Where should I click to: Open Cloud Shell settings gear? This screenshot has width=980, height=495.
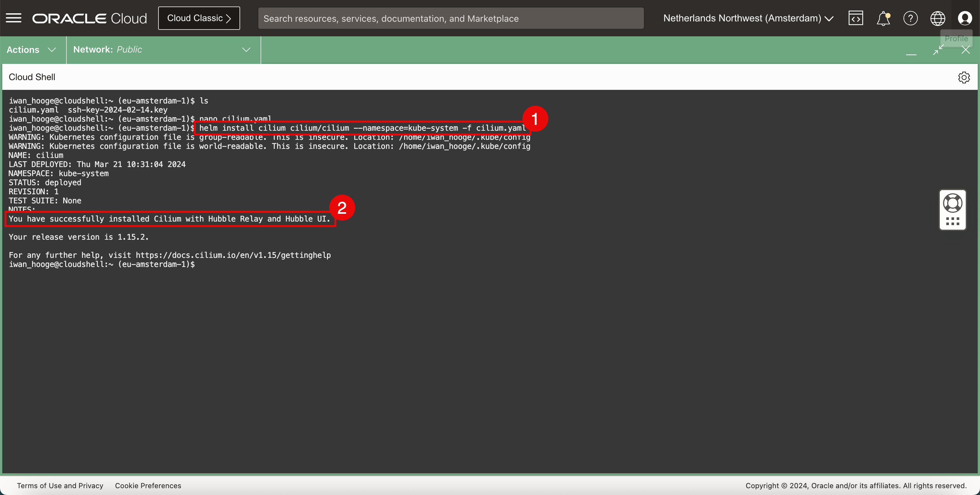click(964, 77)
